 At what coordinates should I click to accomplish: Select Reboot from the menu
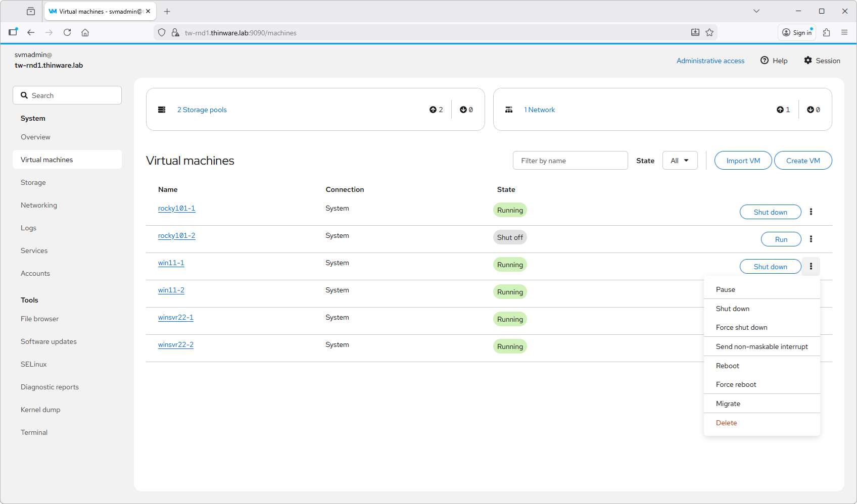762,366
